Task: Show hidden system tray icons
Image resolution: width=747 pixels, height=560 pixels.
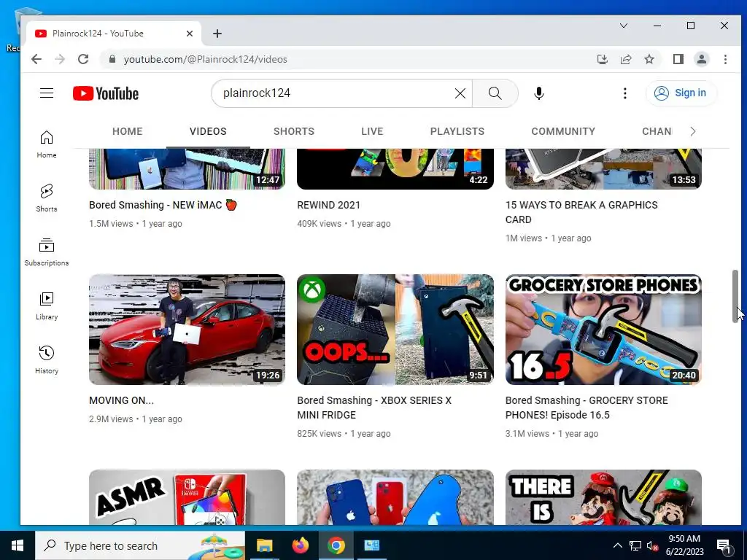Action: (617, 545)
